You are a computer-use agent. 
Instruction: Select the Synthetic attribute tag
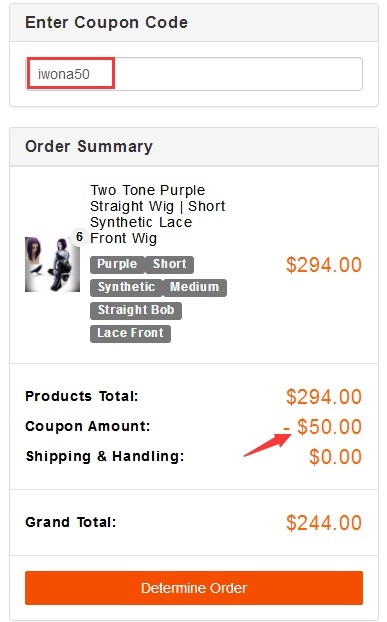pyautogui.click(x=126, y=287)
